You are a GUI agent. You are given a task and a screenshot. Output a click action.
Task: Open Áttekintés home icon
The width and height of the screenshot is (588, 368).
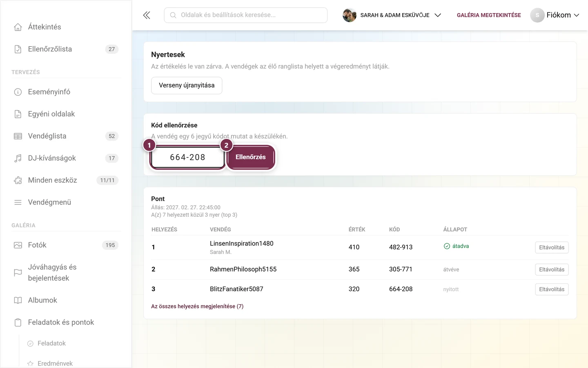click(x=18, y=27)
